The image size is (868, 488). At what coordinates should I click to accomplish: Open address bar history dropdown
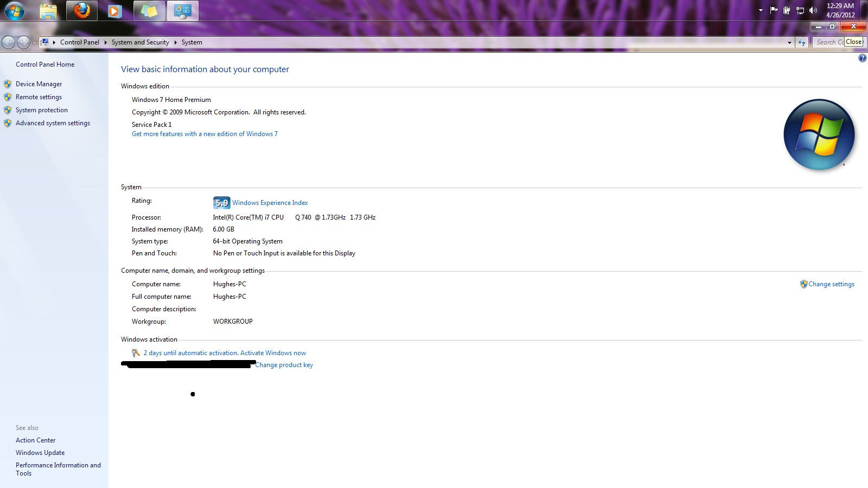tap(789, 42)
